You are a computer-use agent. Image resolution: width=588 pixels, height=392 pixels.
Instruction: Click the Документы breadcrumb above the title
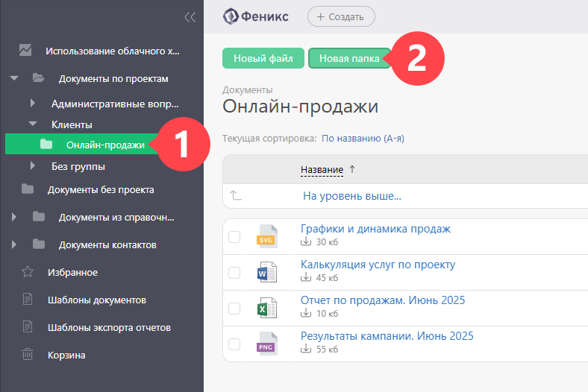(x=248, y=90)
